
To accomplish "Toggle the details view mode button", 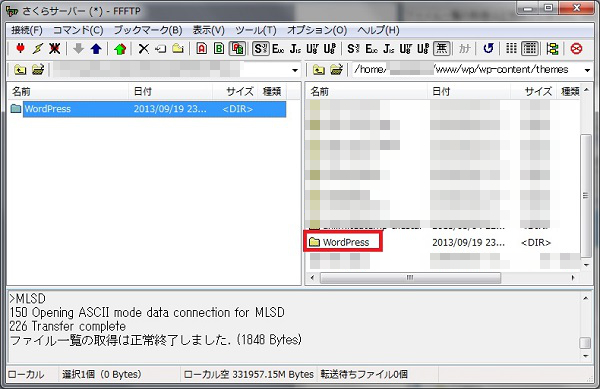I will [x=530, y=49].
